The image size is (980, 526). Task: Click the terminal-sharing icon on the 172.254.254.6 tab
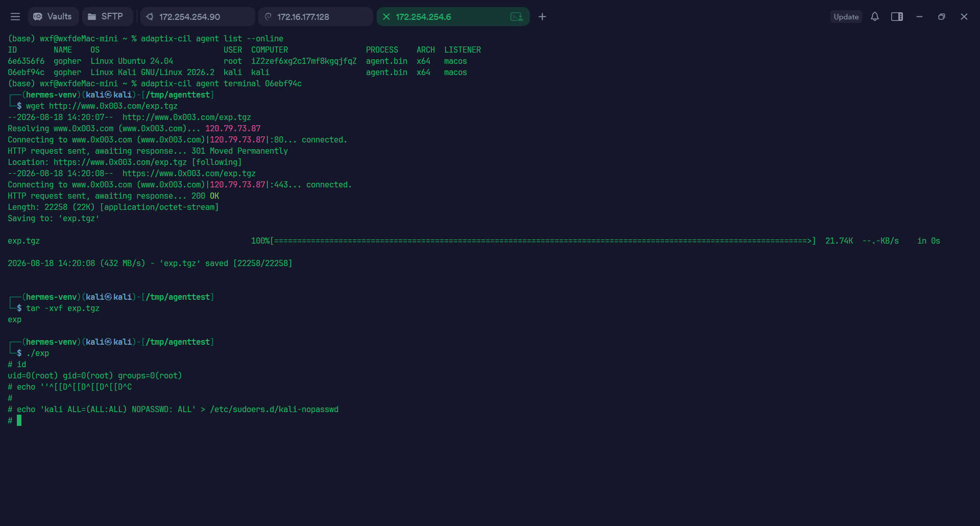point(517,17)
